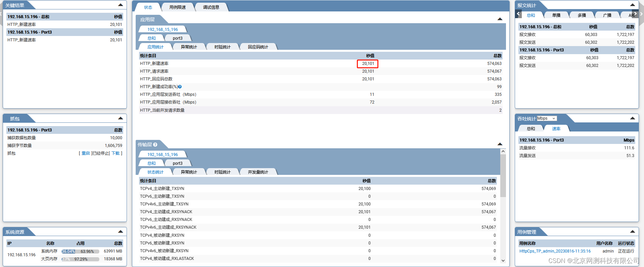Click HTTP_当前并发请求数量 row
The image size is (644, 267).
click(x=320, y=110)
